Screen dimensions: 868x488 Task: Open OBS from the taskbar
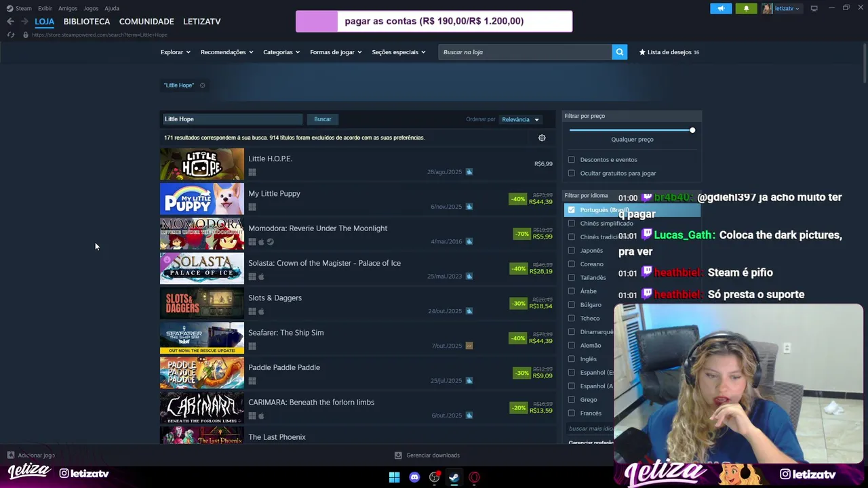coord(434,477)
